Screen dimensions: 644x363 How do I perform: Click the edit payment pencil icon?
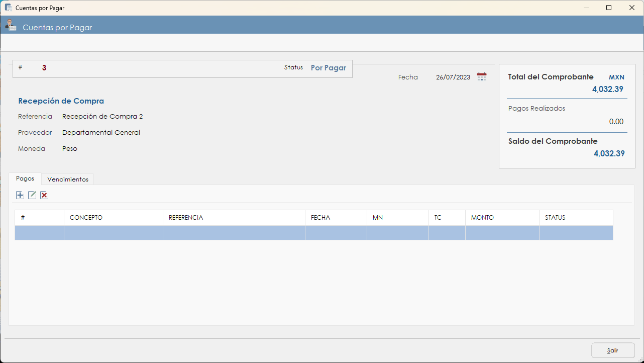(32, 195)
